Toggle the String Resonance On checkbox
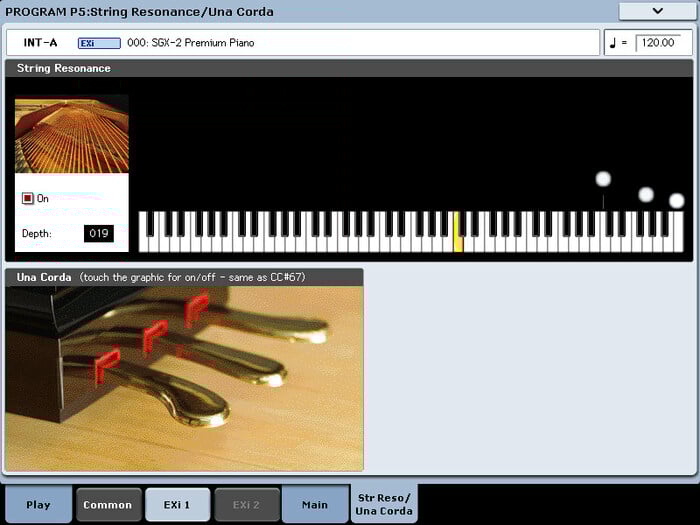The height and width of the screenshot is (525, 700). (28, 198)
